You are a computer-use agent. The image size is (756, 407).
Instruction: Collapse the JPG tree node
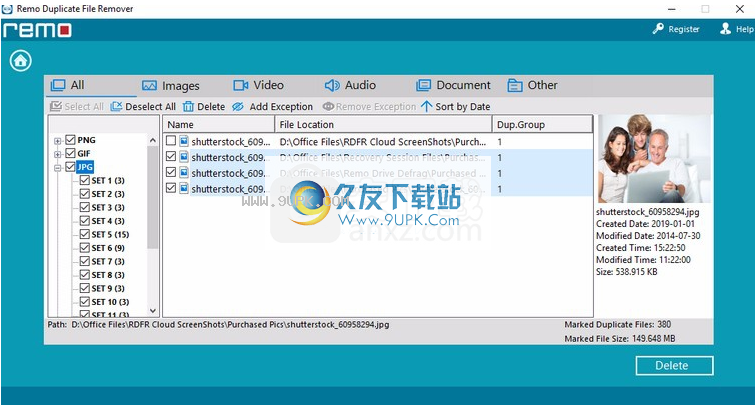[57, 168]
